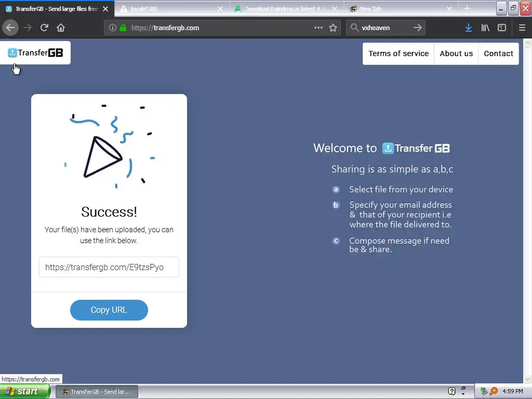Open the Windows start menu

(24, 391)
